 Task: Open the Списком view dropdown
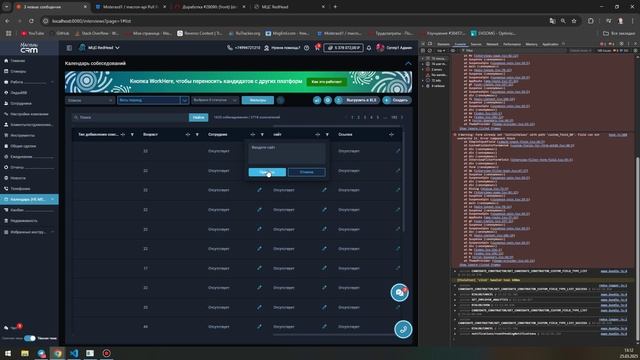click(90, 100)
